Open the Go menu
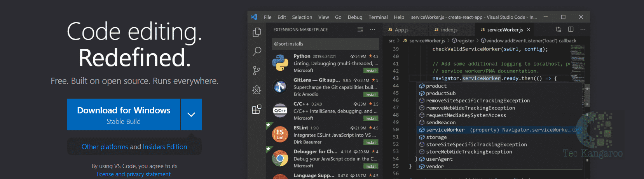The width and height of the screenshot is (644, 179). point(338,17)
